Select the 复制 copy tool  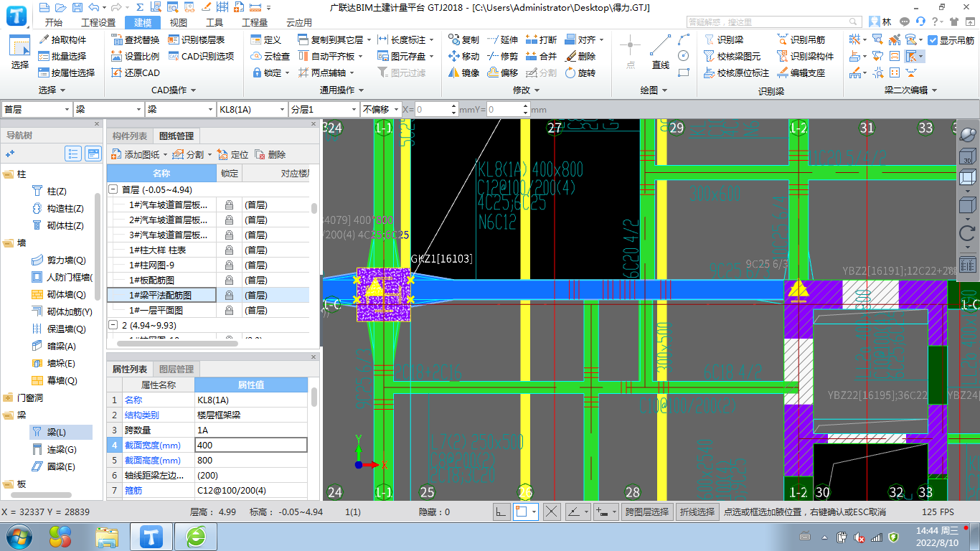(463, 39)
